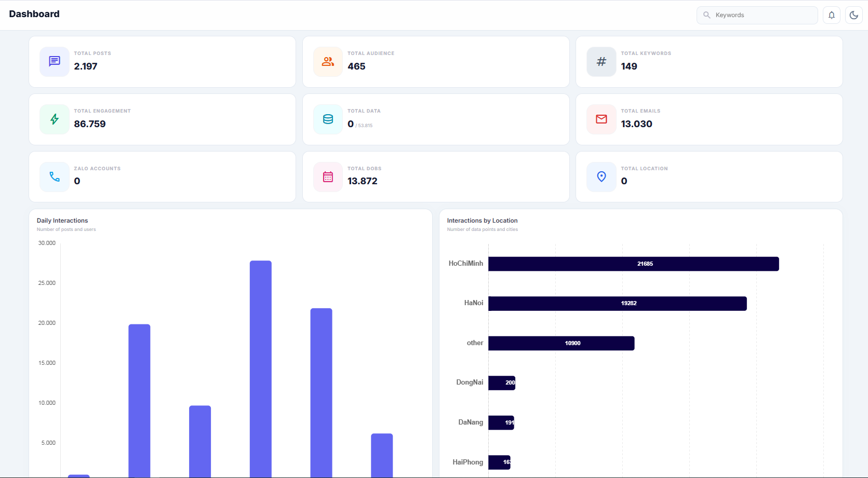The height and width of the screenshot is (478, 868).
Task: Click the Total Emails envelope icon
Action: tap(601, 119)
